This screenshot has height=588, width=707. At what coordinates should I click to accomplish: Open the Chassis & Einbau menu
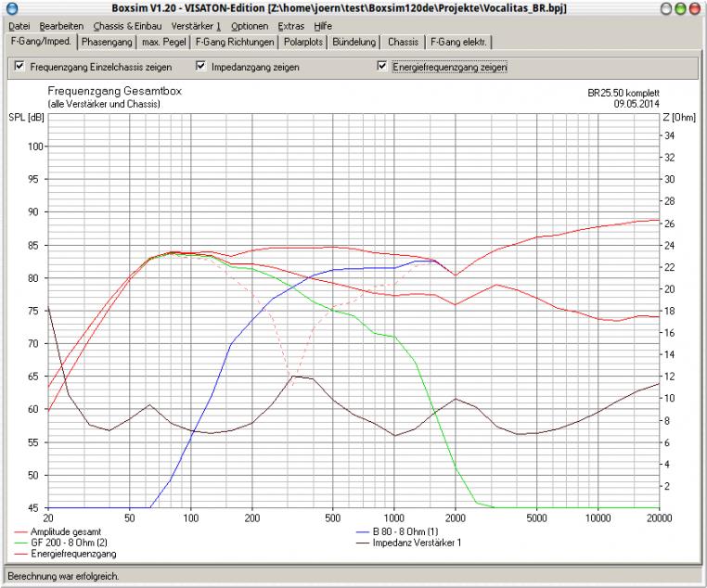128,26
